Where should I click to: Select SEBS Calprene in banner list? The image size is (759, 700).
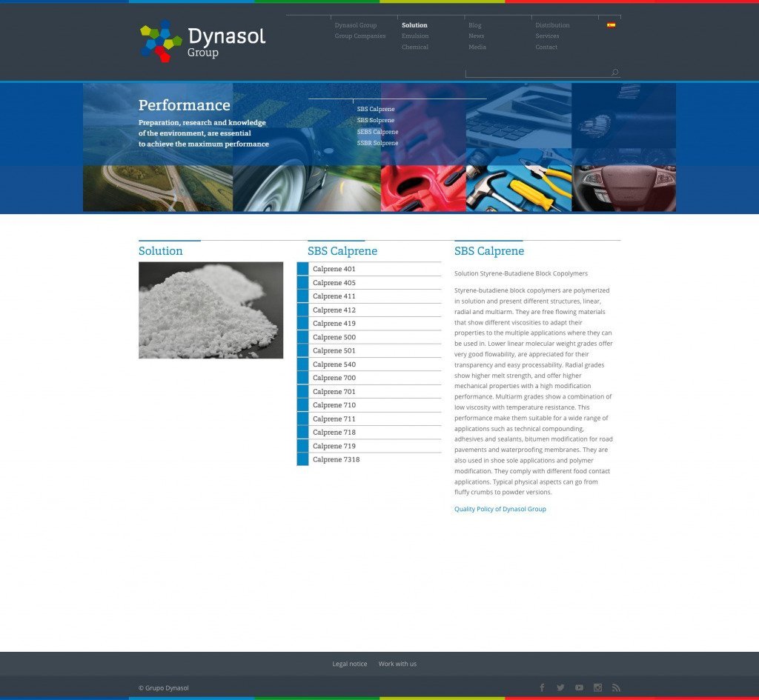(377, 132)
